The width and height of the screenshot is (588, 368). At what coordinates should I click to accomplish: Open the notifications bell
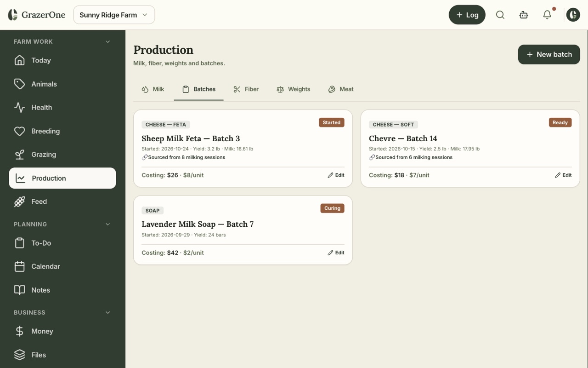pyautogui.click(x=547, y=15)
